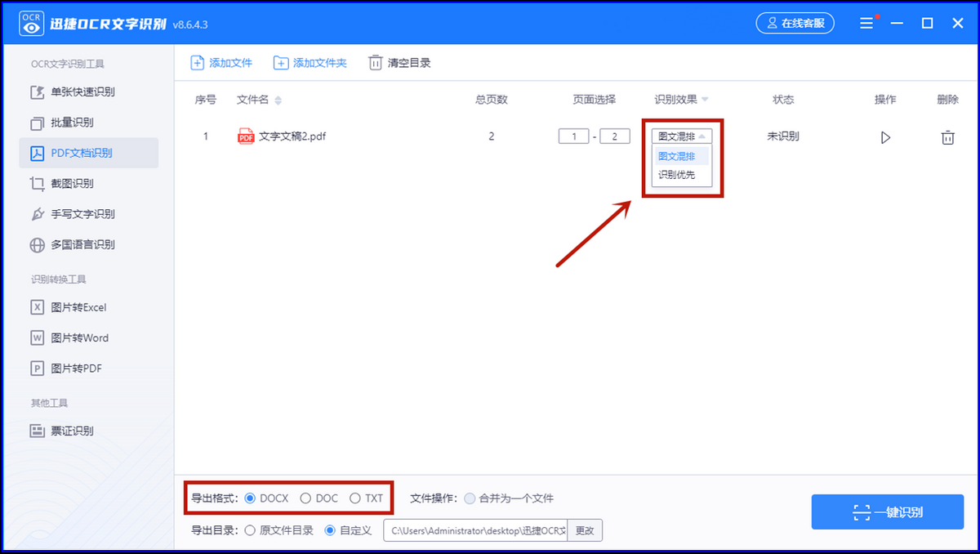This screenshot has height=554, width=980.
Task: Click the 文件名 column header text
Action: (x=253, y=100)
